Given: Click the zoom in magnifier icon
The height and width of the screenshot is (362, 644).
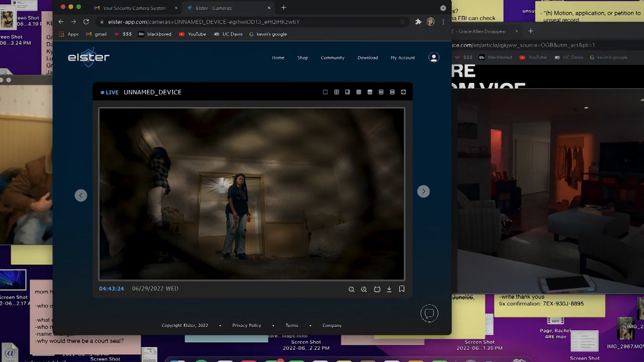Looking at the screenshot, I should tap(364, 289).
